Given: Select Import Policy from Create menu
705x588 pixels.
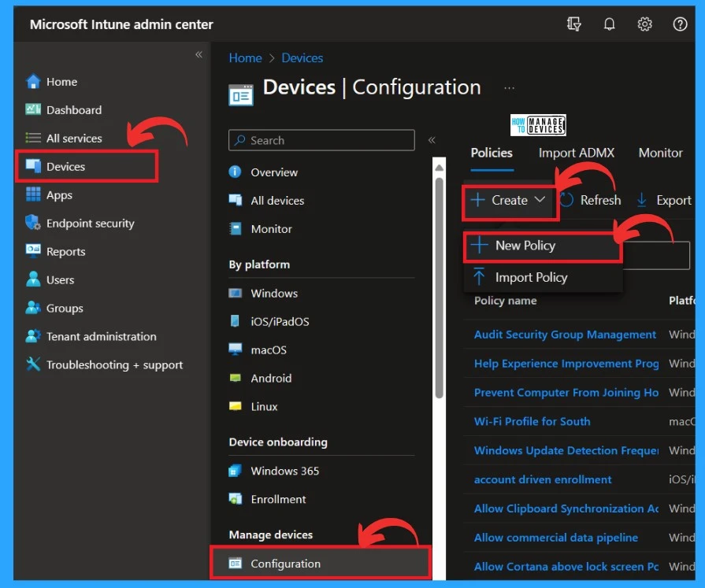Looking at the screenshot, I should click(x=544, y=278).
